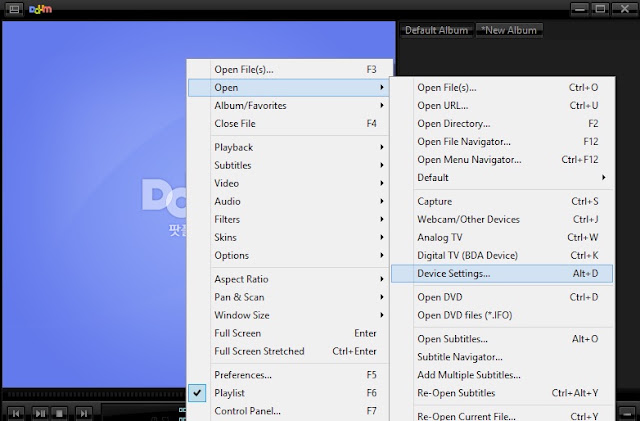
Task: Expand the Aspect Ratio submenu
Action: (289, 279)
